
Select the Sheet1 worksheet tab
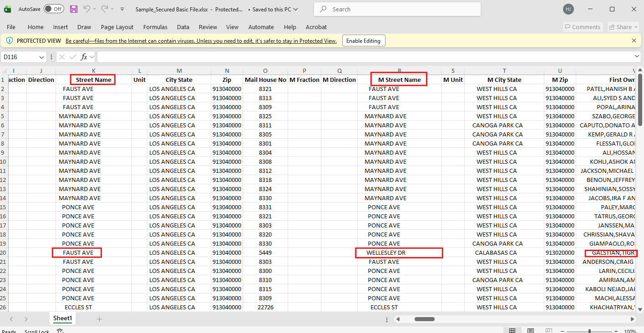coord(63,318)
